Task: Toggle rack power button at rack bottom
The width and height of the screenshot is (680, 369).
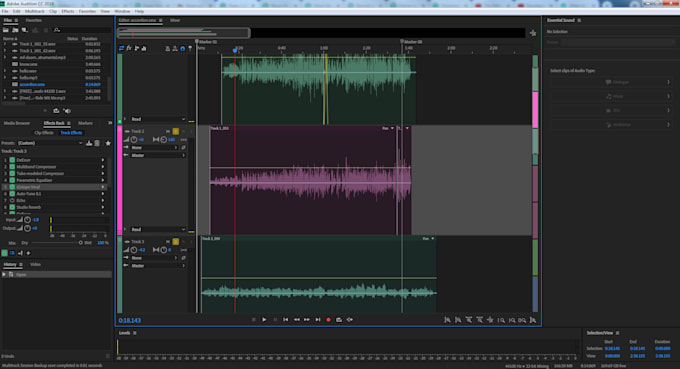Action: tap(4, 253)
